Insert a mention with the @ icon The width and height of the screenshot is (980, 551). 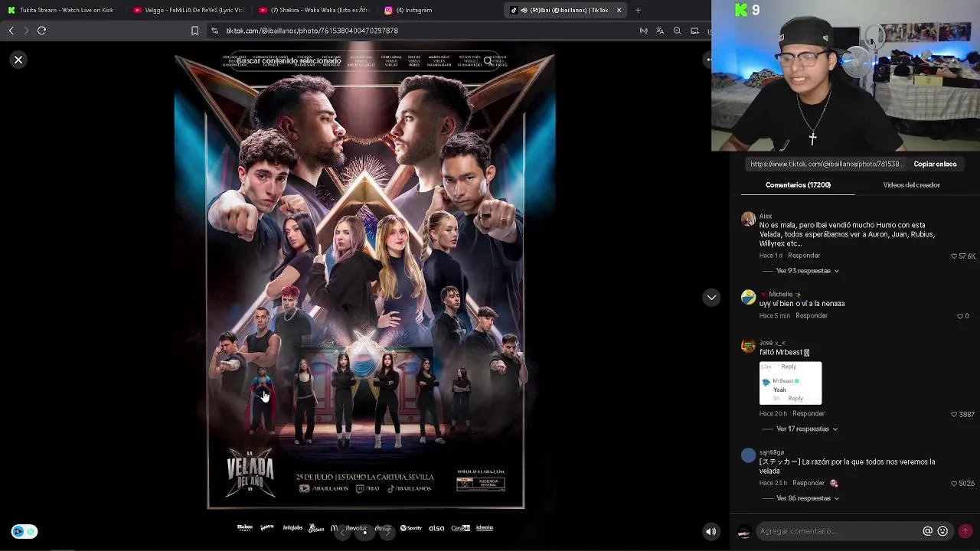[927, 531]
